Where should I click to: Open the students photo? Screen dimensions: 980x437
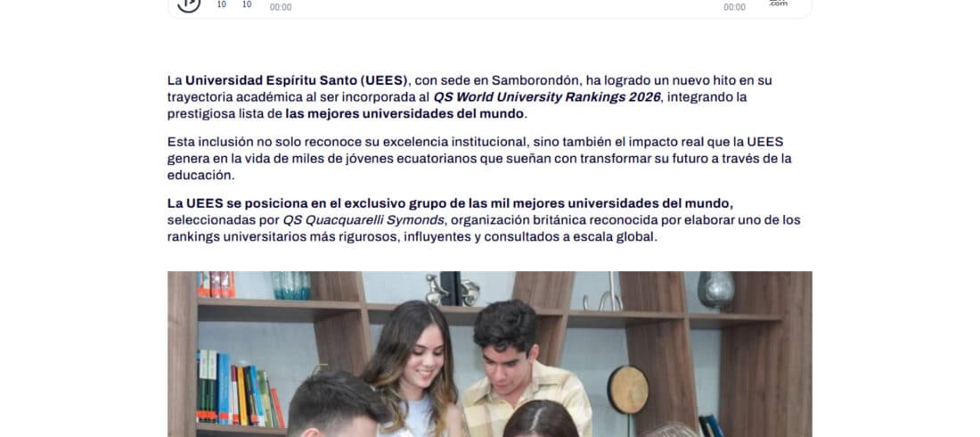pos(489,354)
